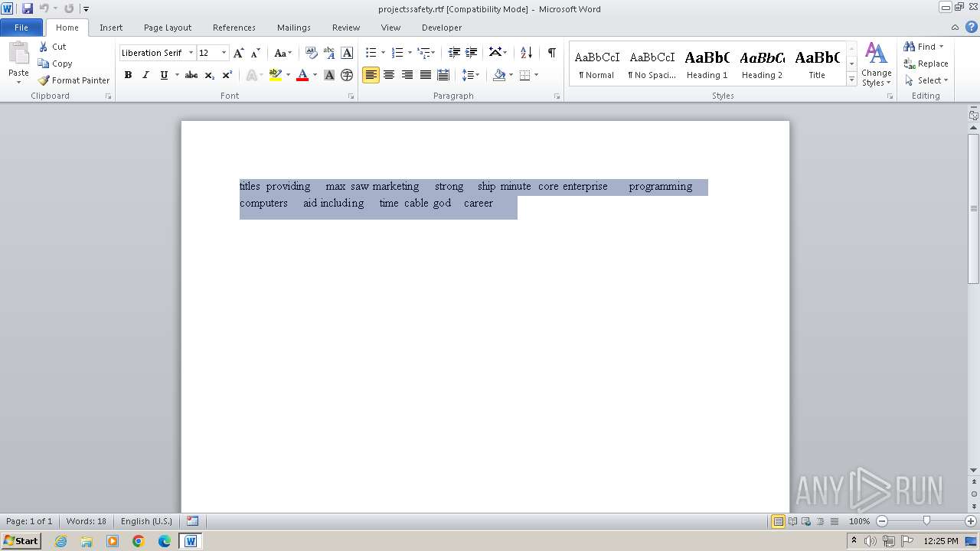Click the Change Styles button
Screen dimensions: 980x551
tap(877, 64)
